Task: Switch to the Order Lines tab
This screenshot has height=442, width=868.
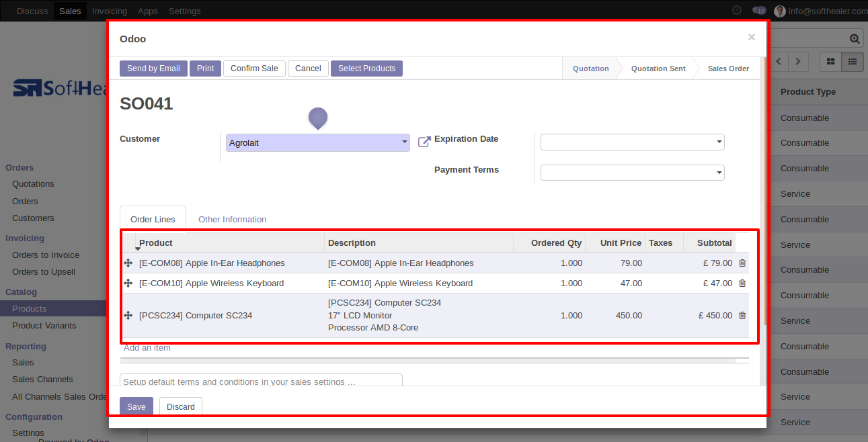Action: tap(153, 220)
